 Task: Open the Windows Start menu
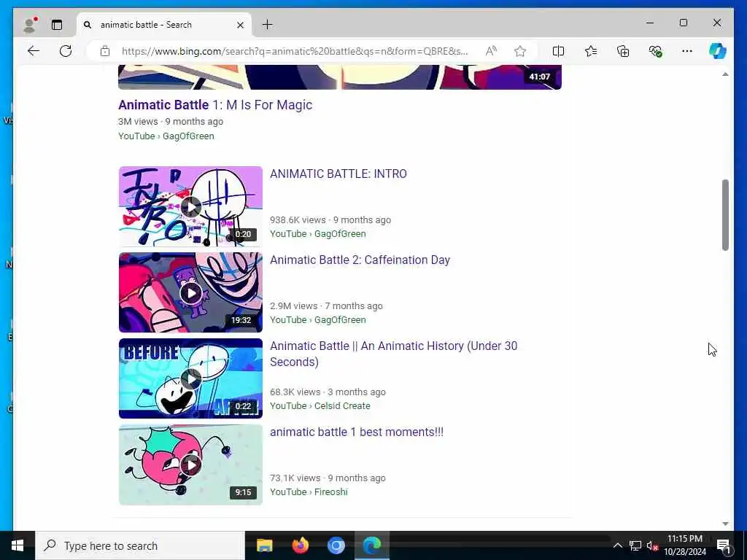click(18, 545)
